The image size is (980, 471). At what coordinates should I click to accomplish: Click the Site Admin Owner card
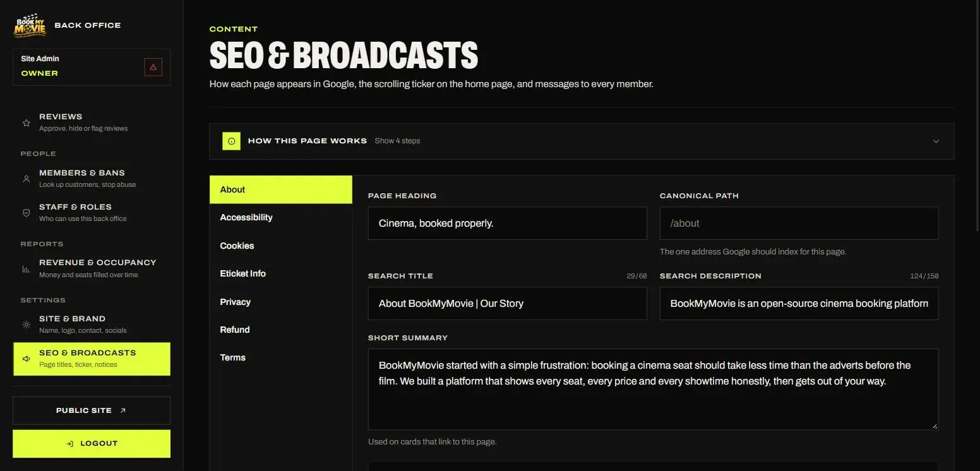click(x=92, y=67)
